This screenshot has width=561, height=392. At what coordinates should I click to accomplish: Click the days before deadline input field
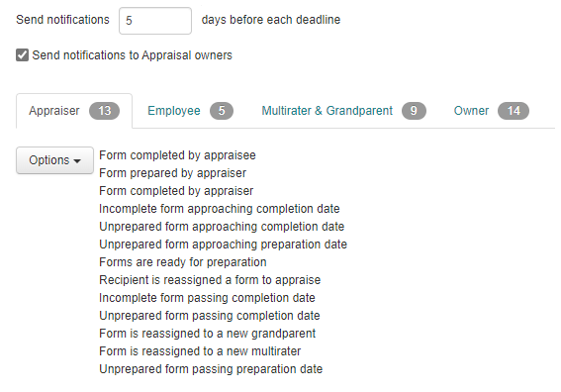[x=155, y=21]
